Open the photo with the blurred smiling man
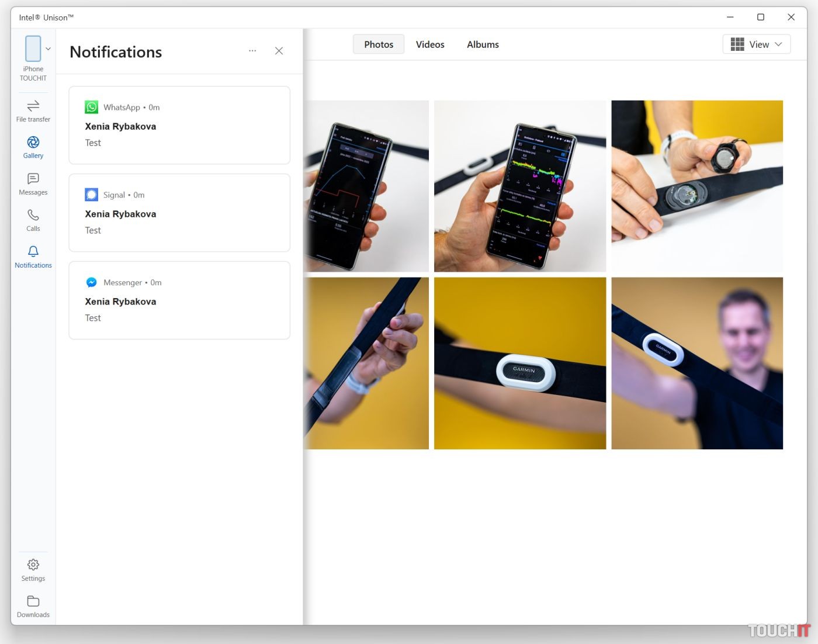Screen dimensions: 818x644 coord(697,363)
